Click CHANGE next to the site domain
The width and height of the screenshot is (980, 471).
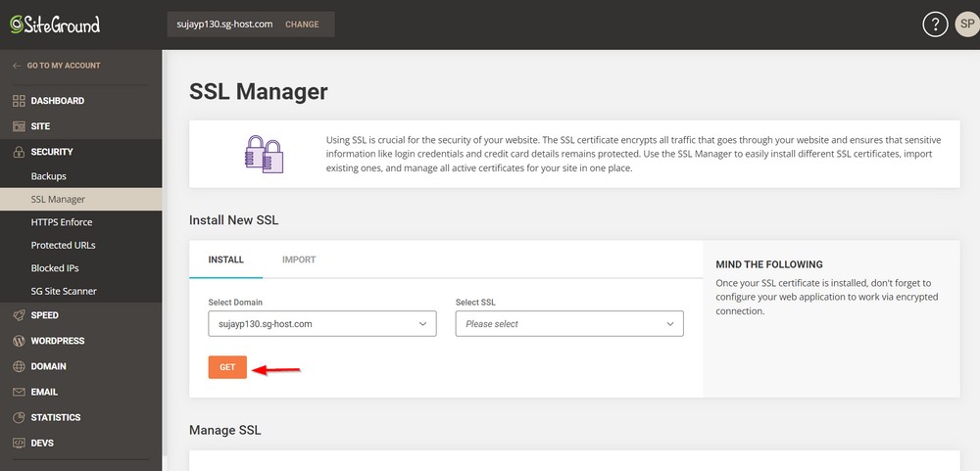click(x=302, y=24)
